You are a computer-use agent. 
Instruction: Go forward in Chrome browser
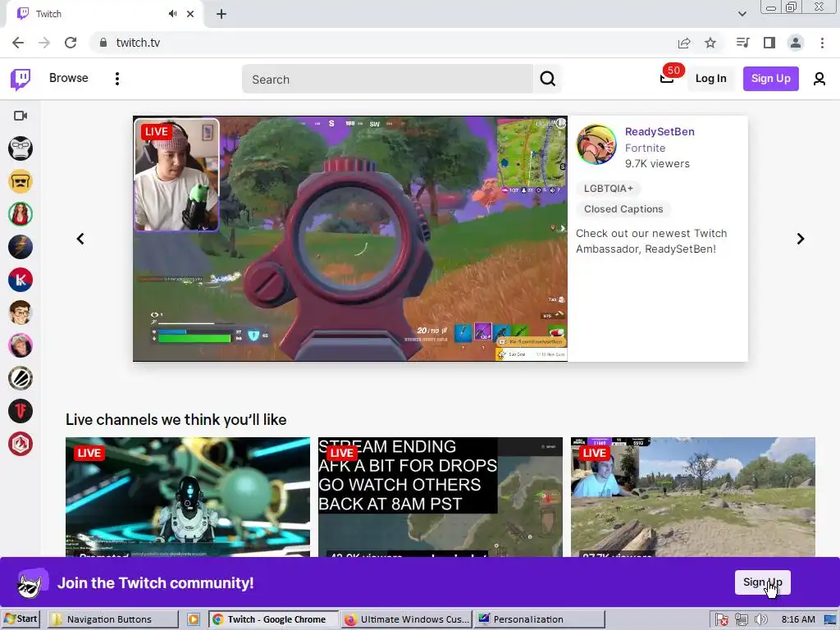click(x=44, y=43)
